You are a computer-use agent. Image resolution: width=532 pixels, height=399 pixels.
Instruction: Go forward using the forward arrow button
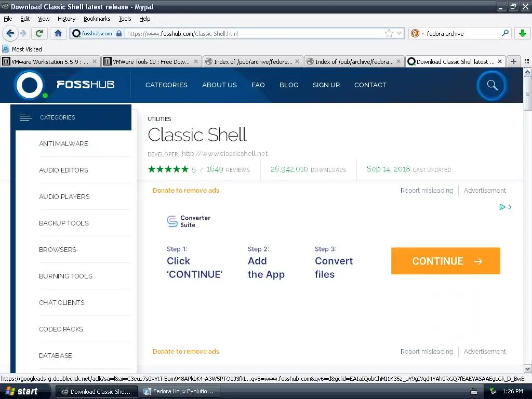(x=23, y=33)
